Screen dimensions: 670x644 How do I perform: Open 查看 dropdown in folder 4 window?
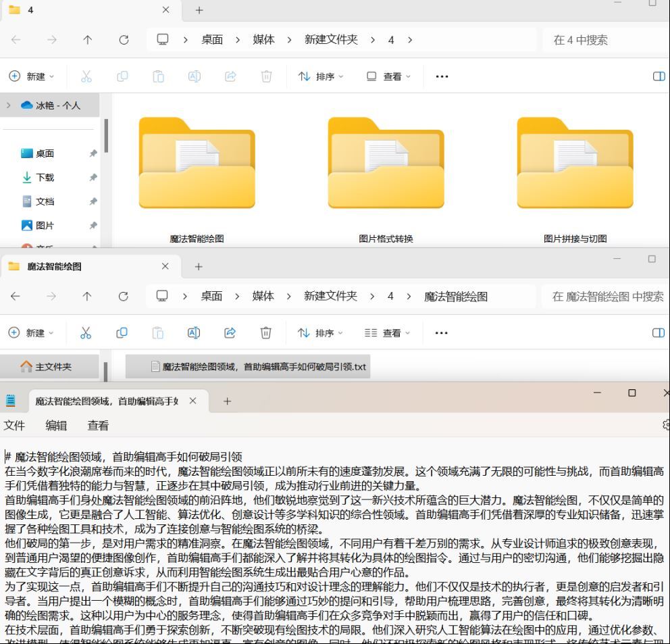(x=388, y=76)
